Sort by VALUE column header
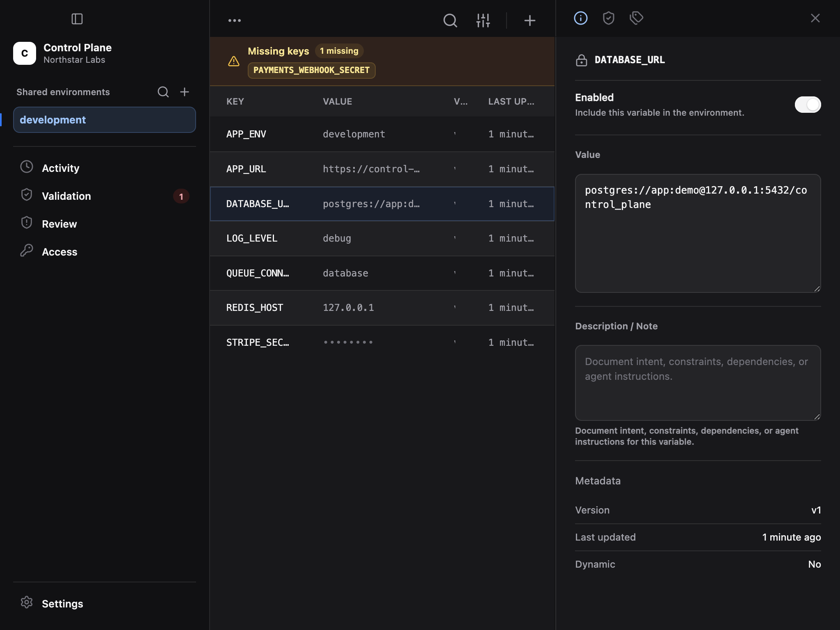The width and height of the screenshot is (840, 630). [x=337, y=102]
